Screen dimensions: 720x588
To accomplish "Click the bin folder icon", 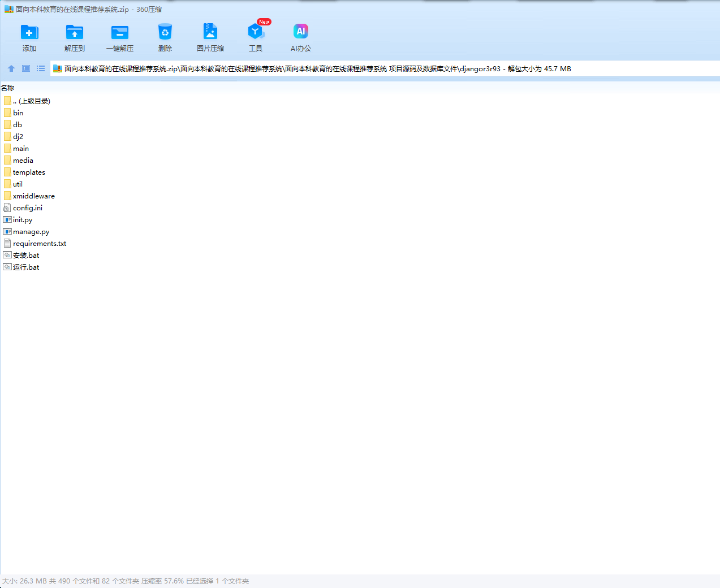I will tap(7, 113).
